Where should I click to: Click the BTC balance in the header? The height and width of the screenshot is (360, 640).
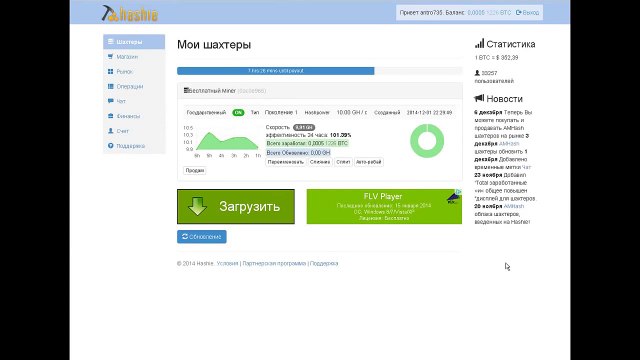pyautogui.click(x=489, y=13)
